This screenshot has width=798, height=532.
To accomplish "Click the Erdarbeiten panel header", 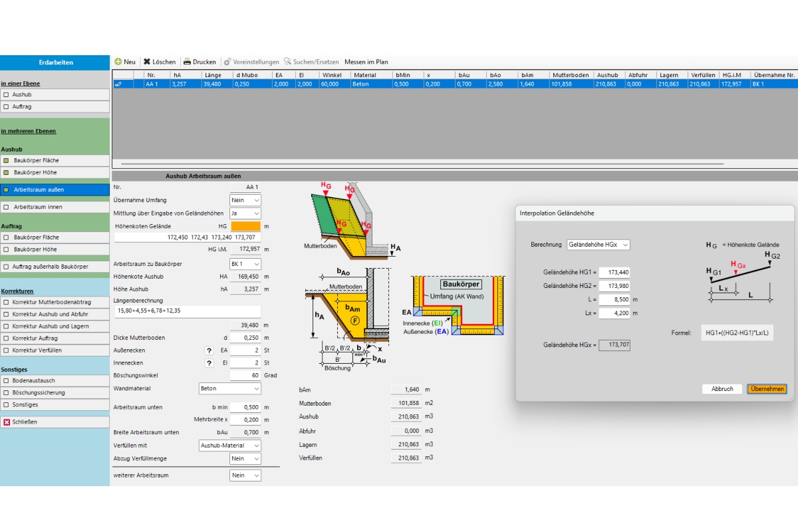I will point(55,63).
